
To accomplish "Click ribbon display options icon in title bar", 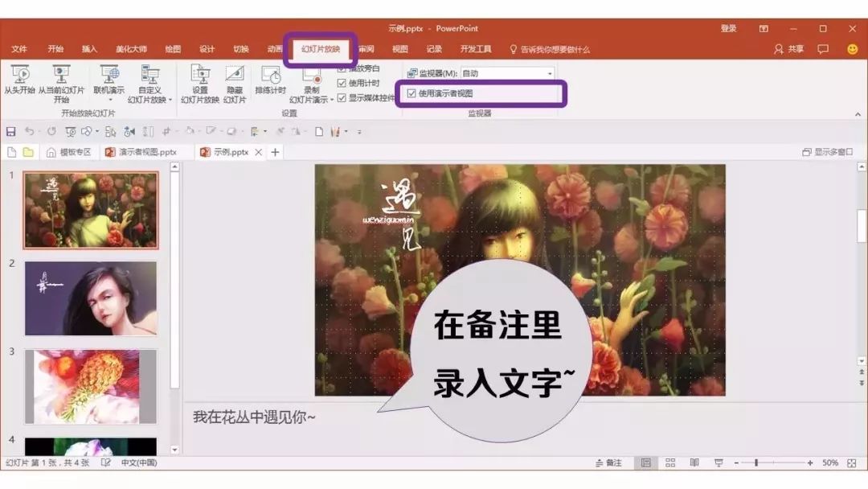I will click(x=764, y=29).
